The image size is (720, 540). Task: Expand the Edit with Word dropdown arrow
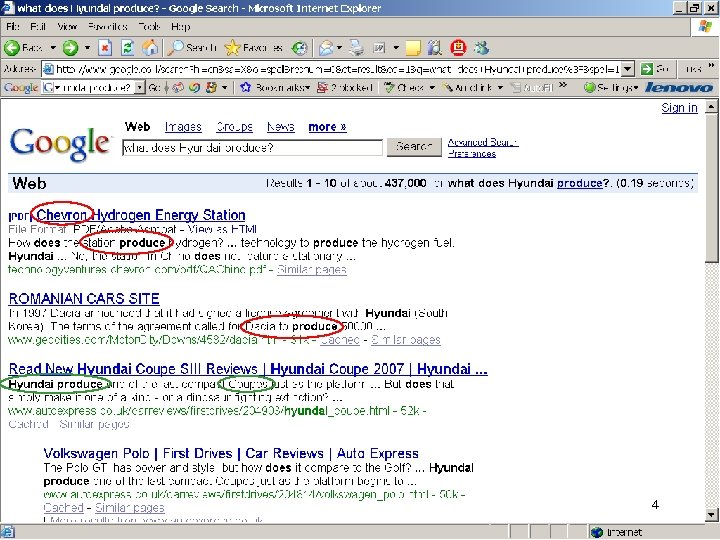pos(396,48)
